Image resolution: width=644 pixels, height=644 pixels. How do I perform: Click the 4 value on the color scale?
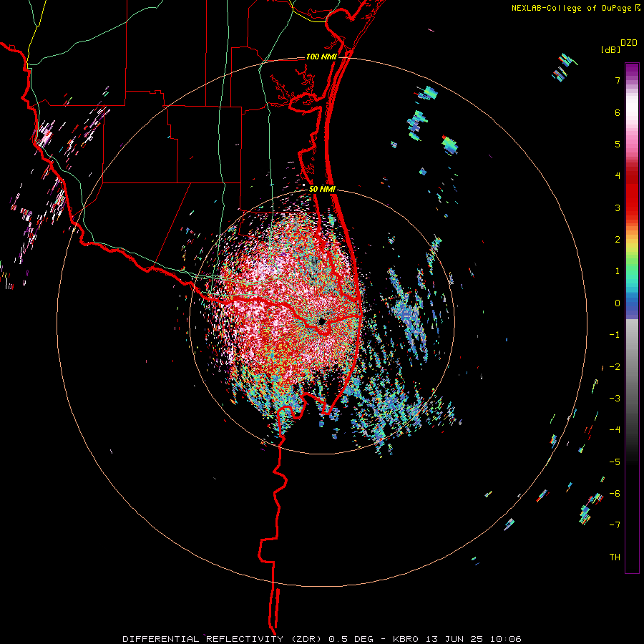coord(618,176)
